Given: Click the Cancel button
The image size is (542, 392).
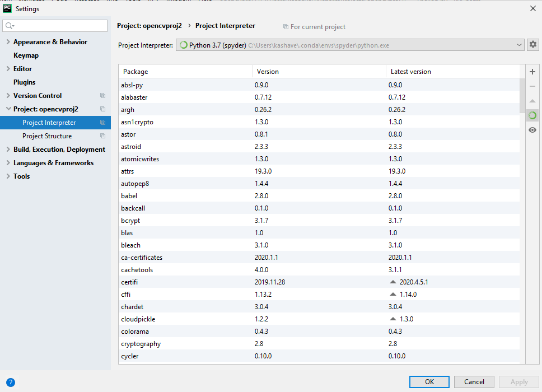Looking at the screenshot, I should point(474,381).
